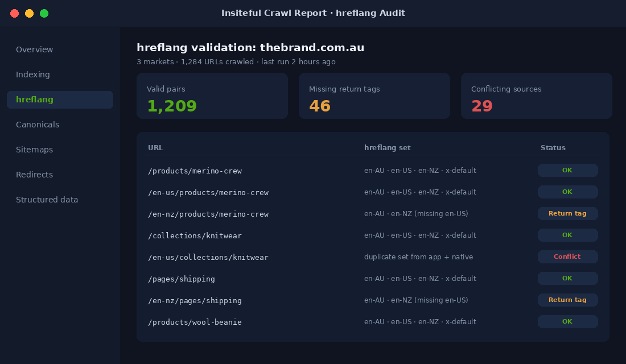The width and height of the screenshot is (626, 364).
Task: Select the /collections/knitwear URL
Action: pos(195,235)
